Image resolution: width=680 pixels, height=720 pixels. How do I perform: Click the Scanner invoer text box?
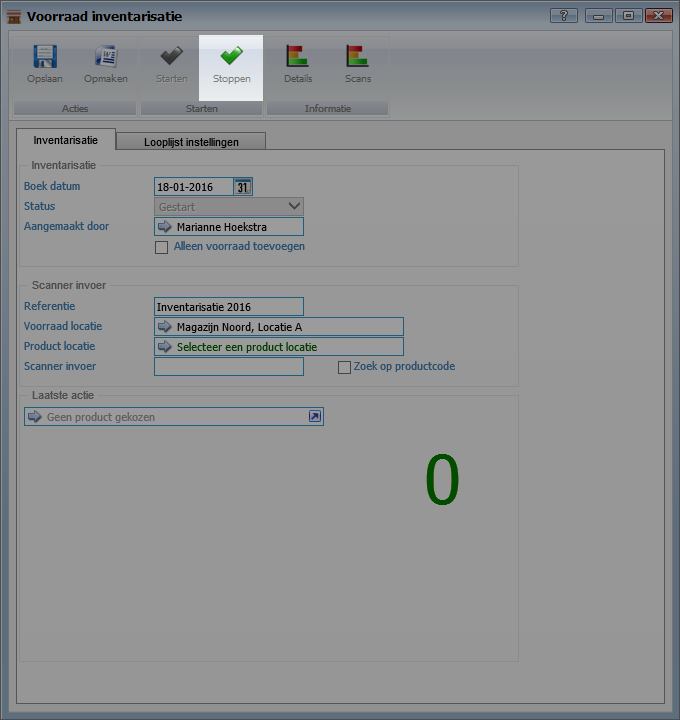click(228, 367)
